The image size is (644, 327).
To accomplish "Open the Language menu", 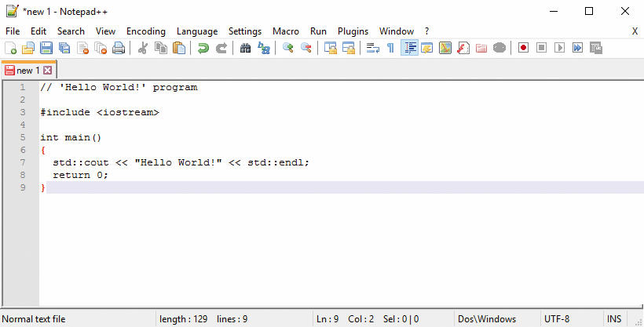I will tap(197, 31).
